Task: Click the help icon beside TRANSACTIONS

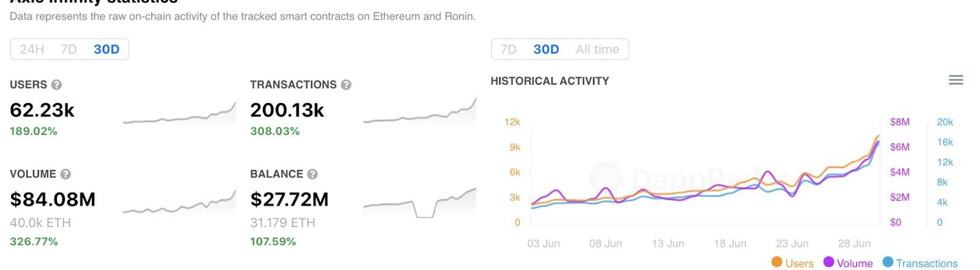Action: tap(346, 85)
